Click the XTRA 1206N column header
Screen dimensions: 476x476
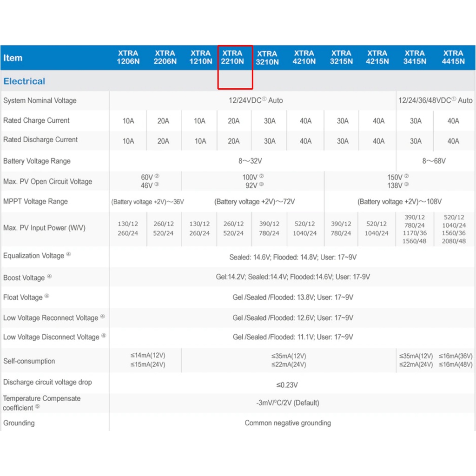tap(128, 57)
